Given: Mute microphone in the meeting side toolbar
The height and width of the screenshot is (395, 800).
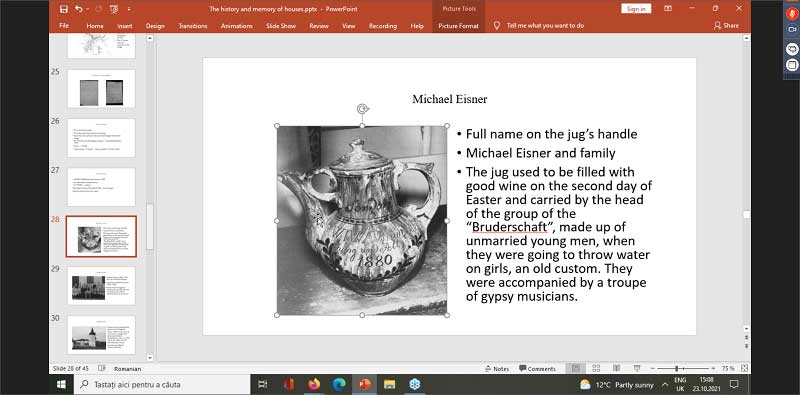Looking at the screenshot, I should pyautogui.click(x=792, y=14).
